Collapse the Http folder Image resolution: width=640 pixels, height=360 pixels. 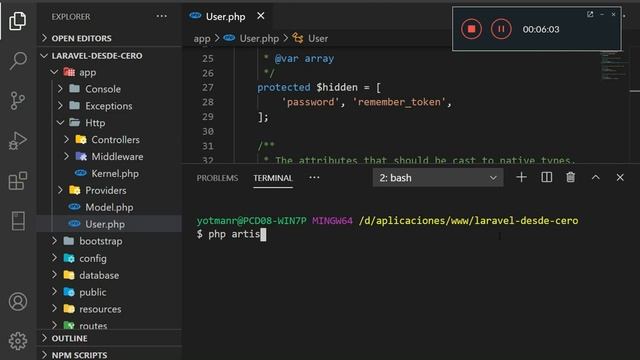coord(109,123)
